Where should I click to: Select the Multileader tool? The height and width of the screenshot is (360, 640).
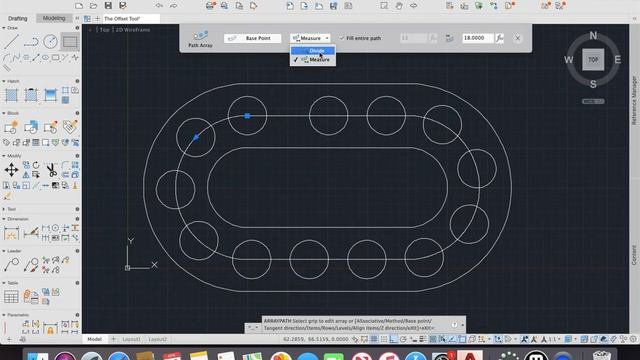click(x=11, y=265)
